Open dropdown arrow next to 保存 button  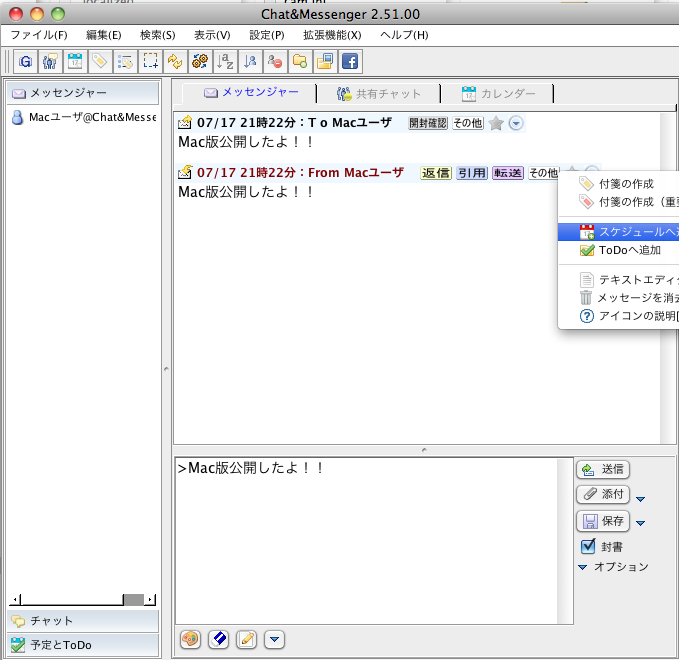point(640,523)
